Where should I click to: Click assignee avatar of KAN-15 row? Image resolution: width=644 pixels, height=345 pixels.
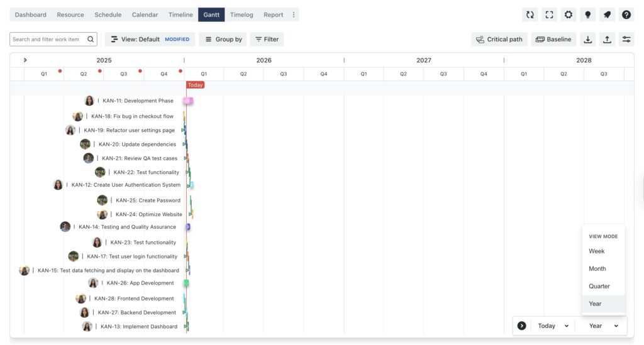pyautogui.click(x=25, y=270)
